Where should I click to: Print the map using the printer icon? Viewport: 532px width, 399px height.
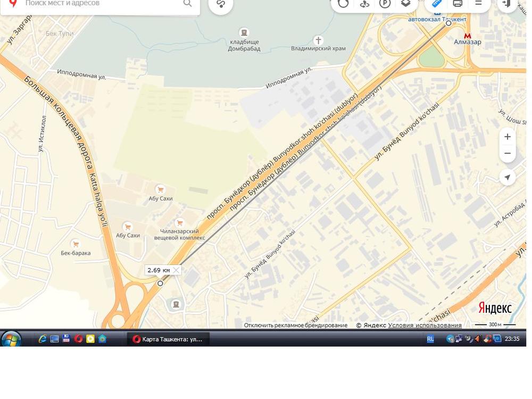tap(458, 3)
